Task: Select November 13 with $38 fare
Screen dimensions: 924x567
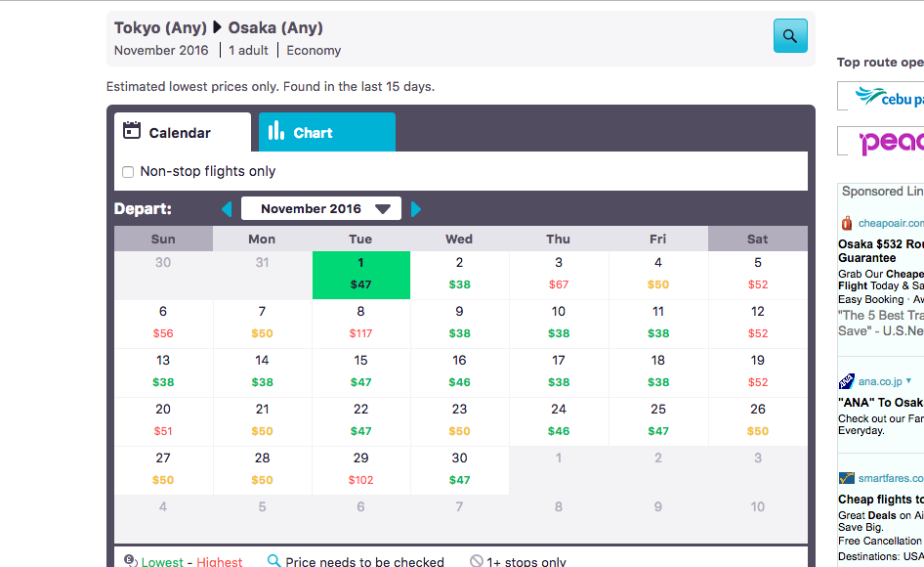Action: 163,372
